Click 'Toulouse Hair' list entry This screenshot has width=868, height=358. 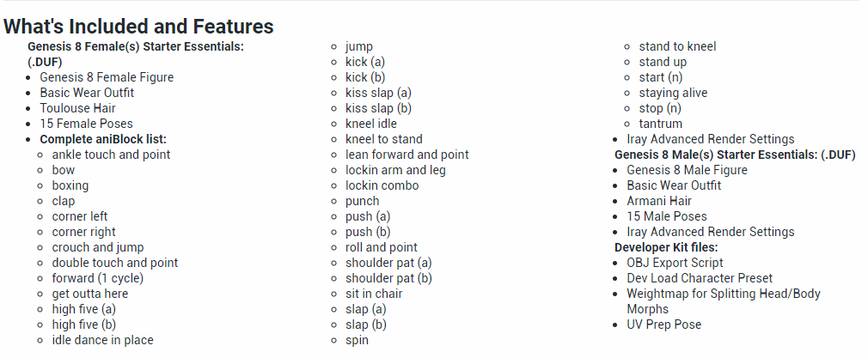tap(77, 108)
